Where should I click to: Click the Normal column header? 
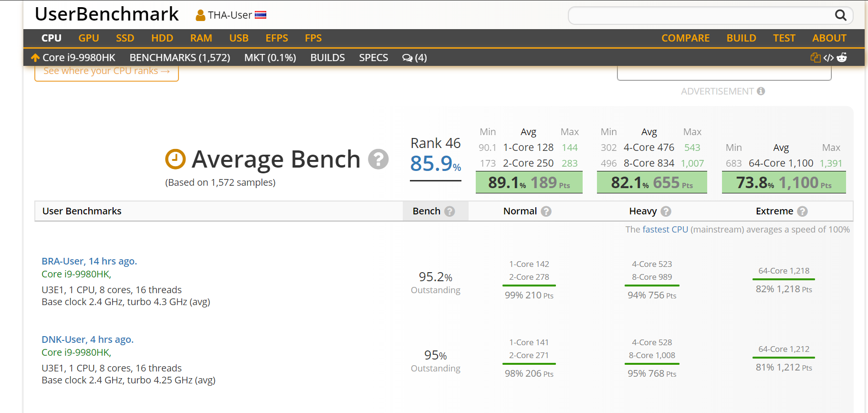pyautogui.click(x=520, y=212)
